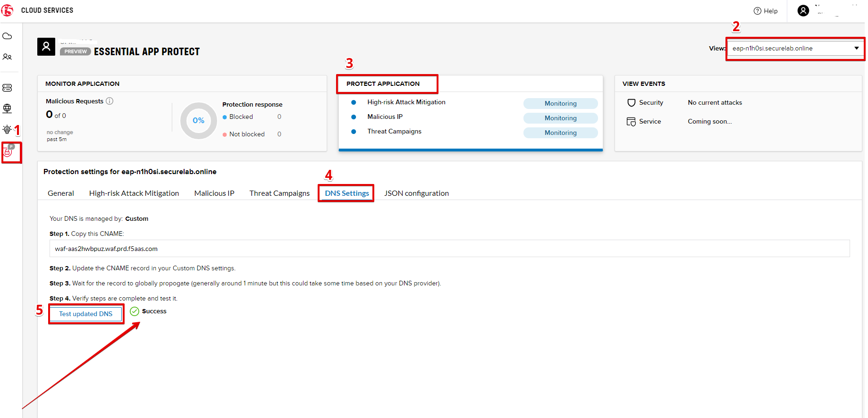Click the info icon beside Malicious Requests

pyautogui.click(x=110, y=101)
